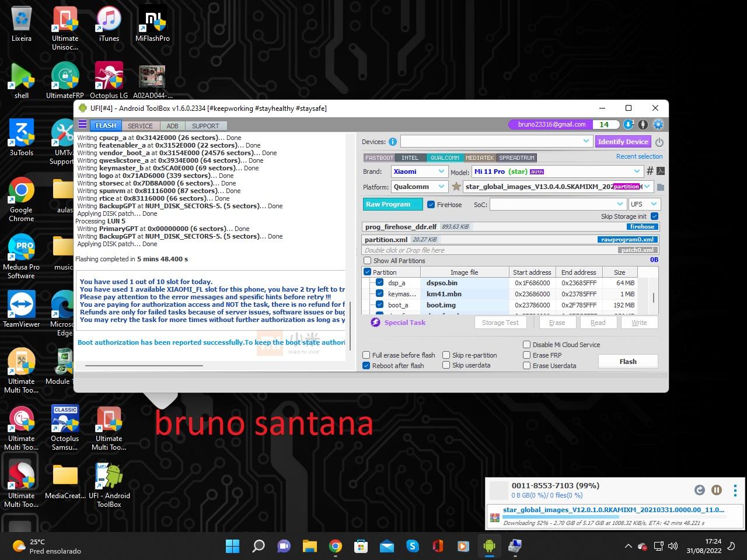Open the download manager icon with badge
The height and width of the screenshot is (560, 747).
tap(629, 124)
